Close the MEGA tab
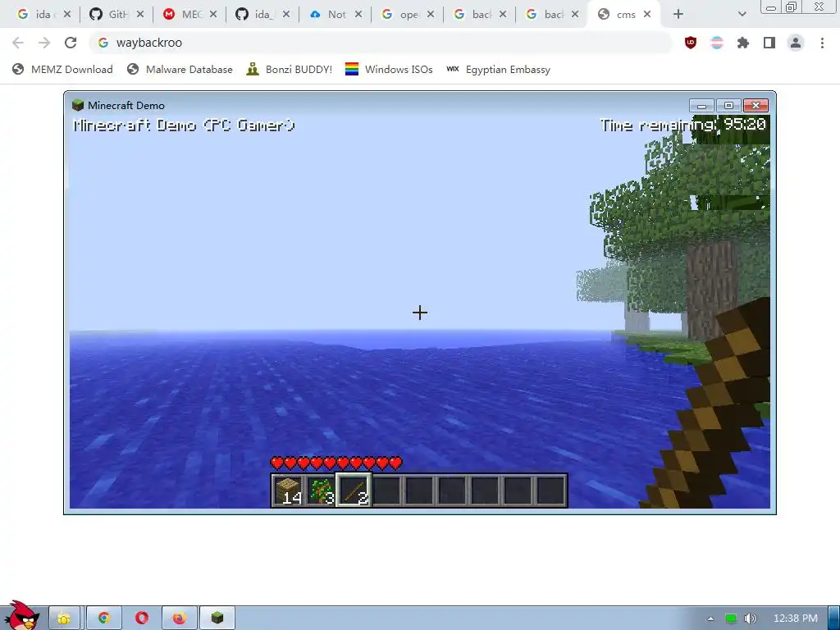Viewport: 840px width, 630px height. point(213,15)
